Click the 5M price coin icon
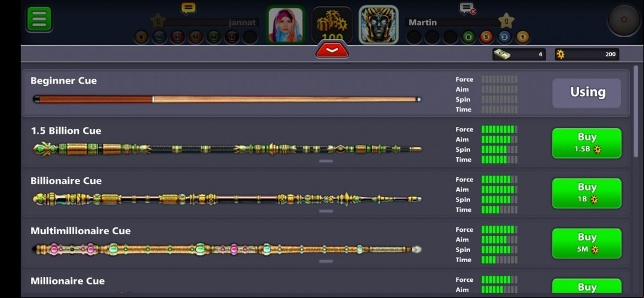644x298 pixels. tap(595, 250)
